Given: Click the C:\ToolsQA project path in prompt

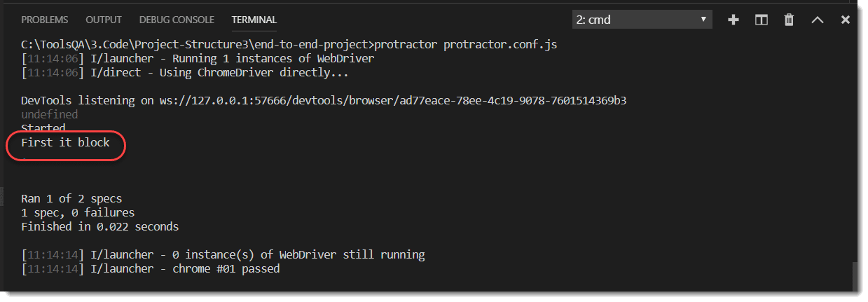Looking at the screenshot, I should (x=196, y=45).
